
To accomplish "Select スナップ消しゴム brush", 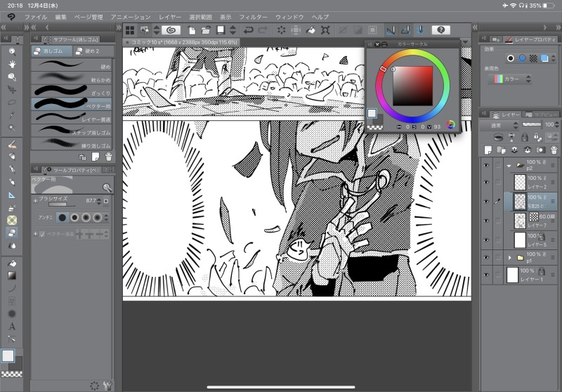I will tap(72, 131).
